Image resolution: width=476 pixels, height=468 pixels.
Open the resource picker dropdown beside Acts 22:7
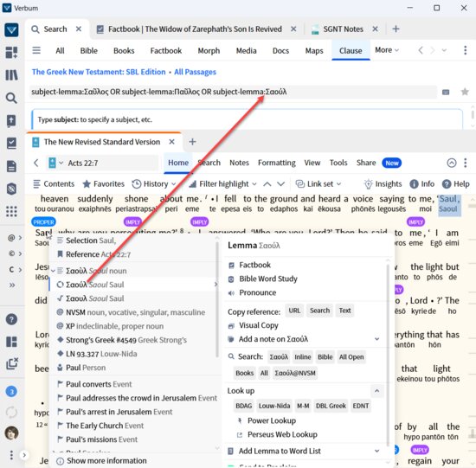point(55,163)
